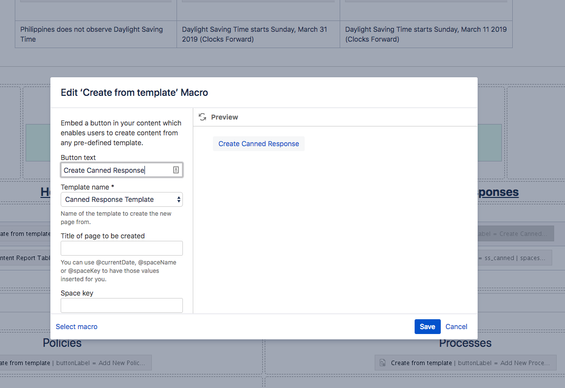Click the Processes heading
565x388 pixels.
coord(465,343)
